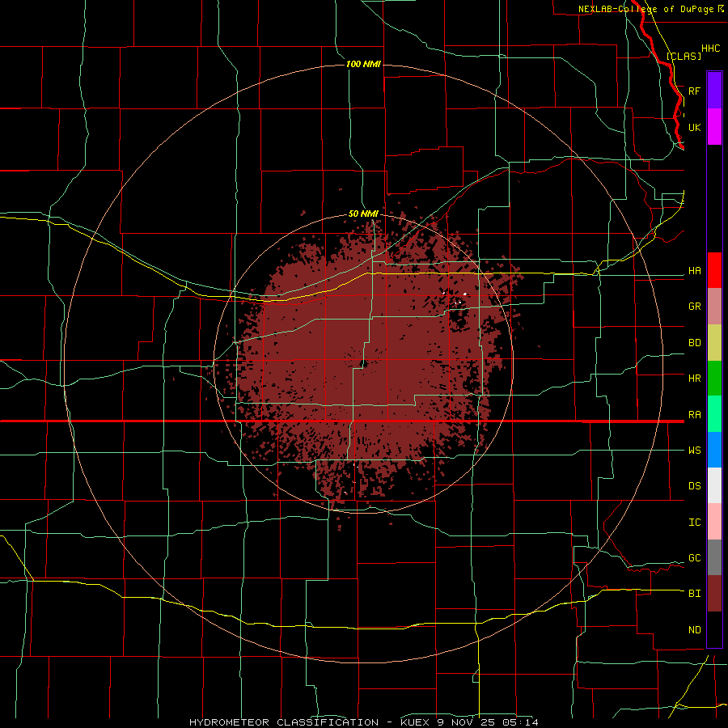Screen dimensions: 728x728
Task: Click the HR legend label
Action: pyautogui.click(x=695, y=379)
